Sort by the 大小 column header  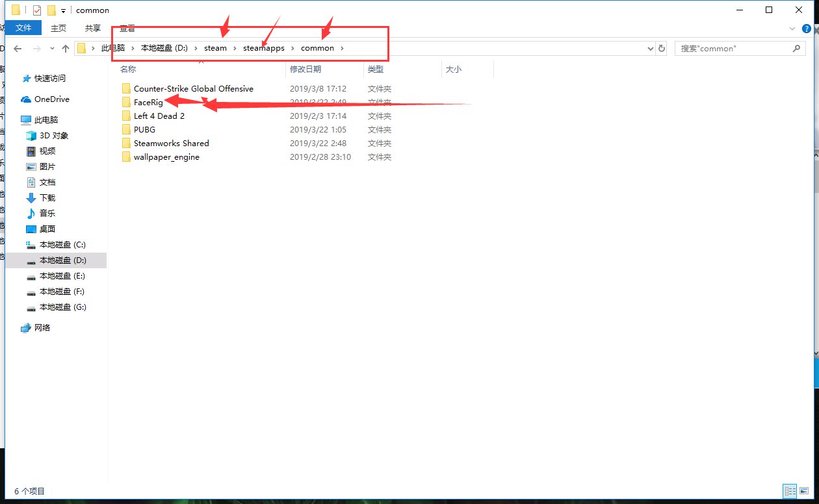[454, 69]
